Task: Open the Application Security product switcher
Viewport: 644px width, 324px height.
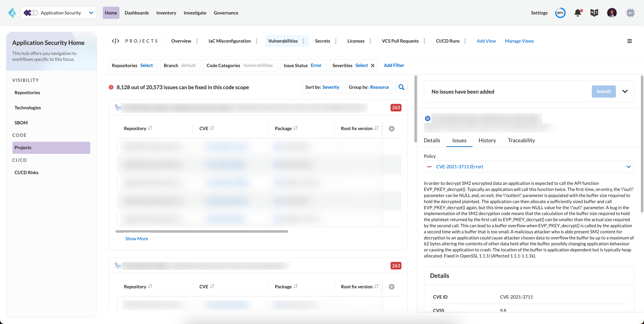Action: (x=59, y=13)
